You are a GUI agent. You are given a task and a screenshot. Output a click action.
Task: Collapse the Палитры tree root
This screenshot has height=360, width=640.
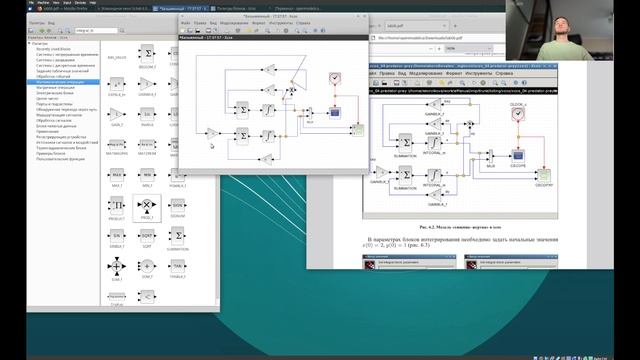[29, 43]
